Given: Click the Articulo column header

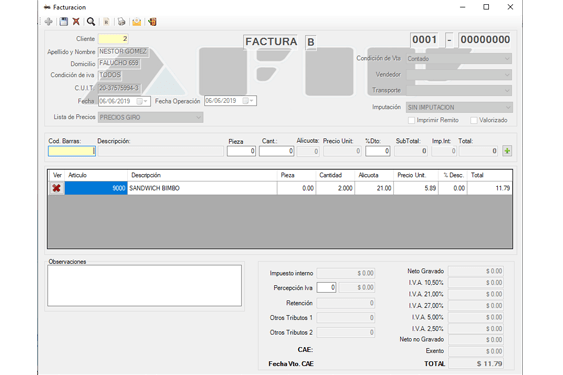Looking at the screenshot, I should (x=96, y=175).
